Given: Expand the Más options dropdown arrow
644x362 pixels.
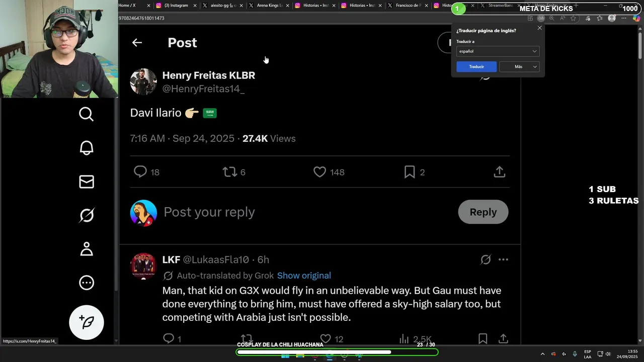Looking at the screenshot, I should tap(535, 66).
